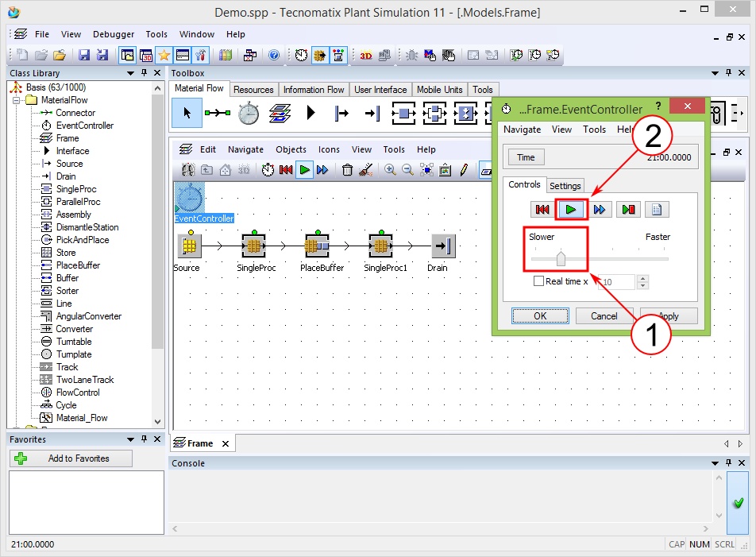The image size is (756, 557).
Task: Click the pencil edit icon in frame toolbar
Action: coord(464,170)
